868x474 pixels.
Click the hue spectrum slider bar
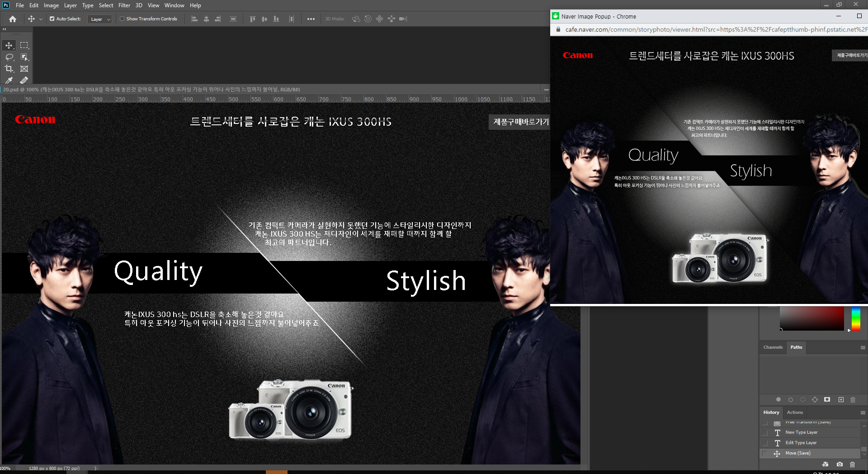[x=856, y=318]
